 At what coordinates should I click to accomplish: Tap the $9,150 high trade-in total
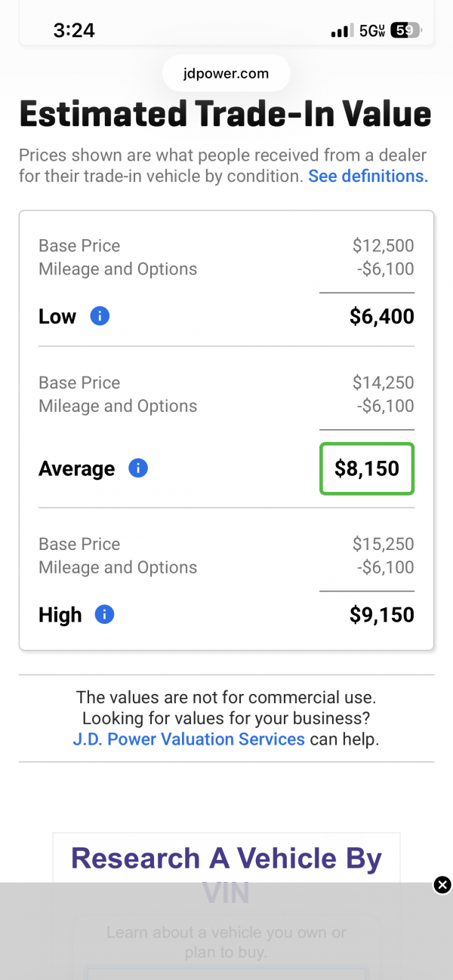click(x=381, y=615)
